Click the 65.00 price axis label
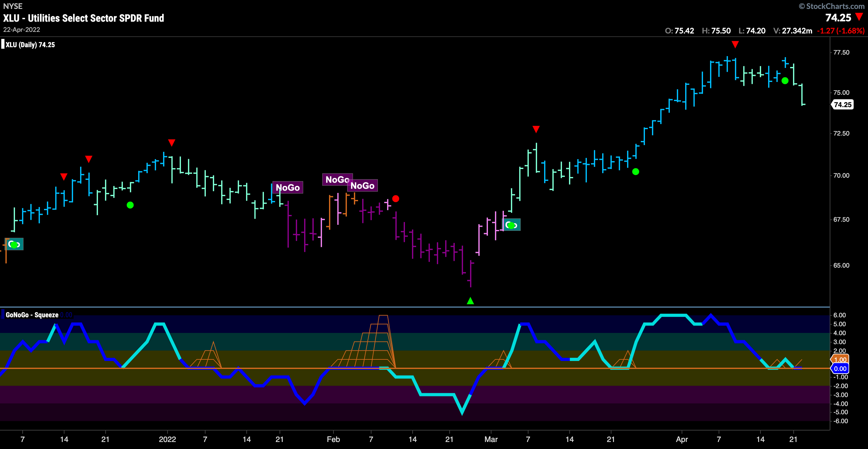Image resolution: width=868 pixels, height=449 pixels. click(842, 265)
